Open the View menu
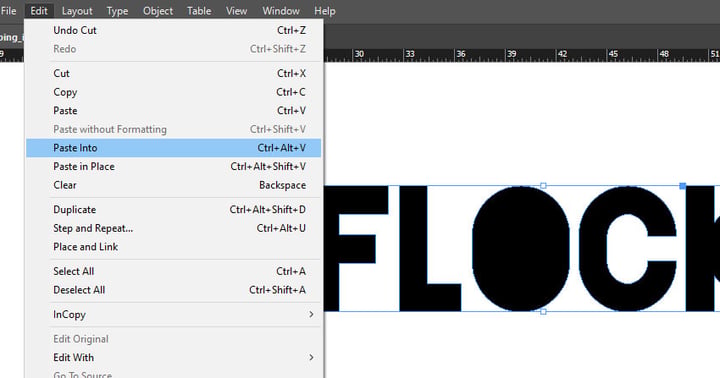This screenshot has width=720, height=378. 236,11
